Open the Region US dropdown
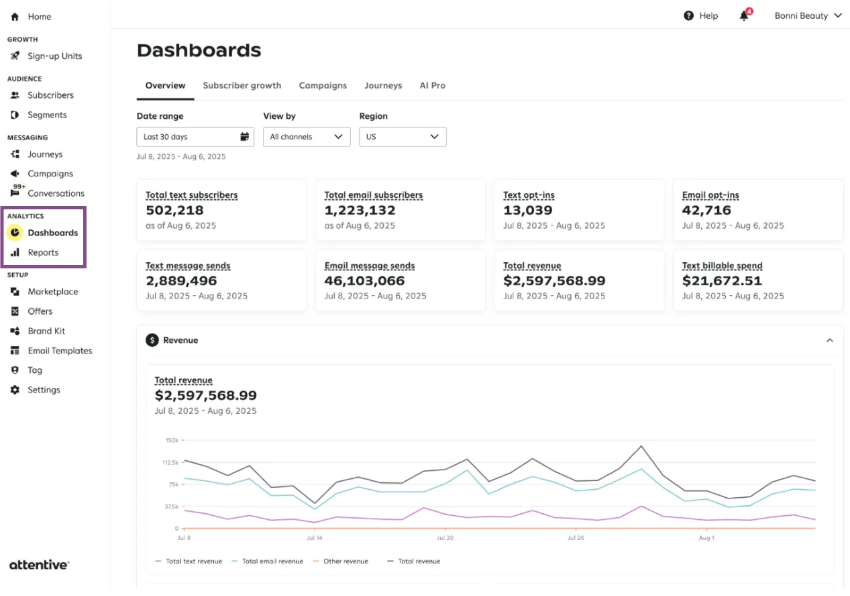Image resolution: width=850 pixels, height=596 pixels. point(402,137)
